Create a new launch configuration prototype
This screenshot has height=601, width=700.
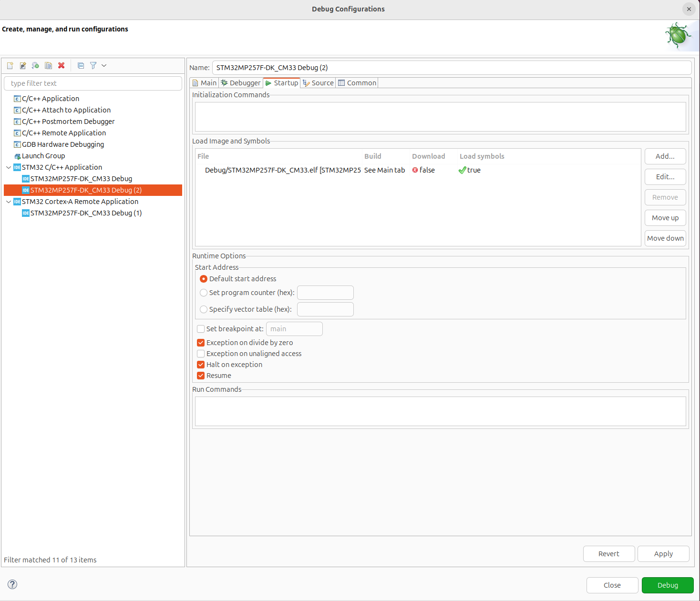coord(22,65)
